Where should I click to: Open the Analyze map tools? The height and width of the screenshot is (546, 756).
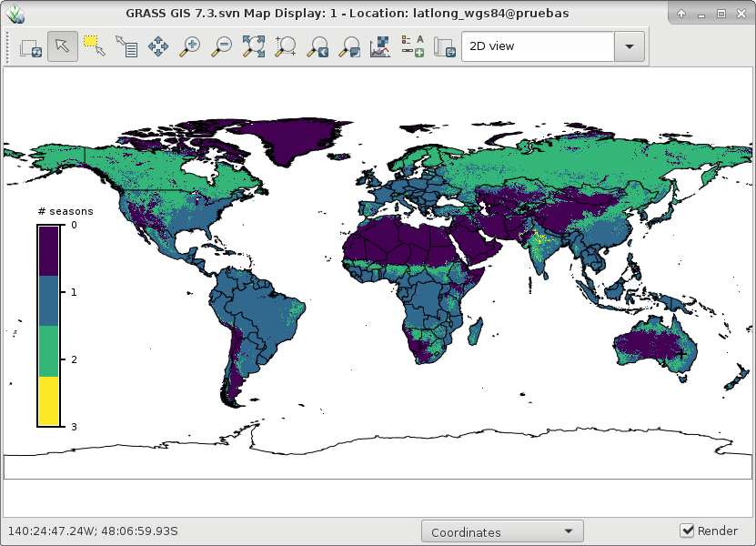pyautogui.click(x=380, y=47)
